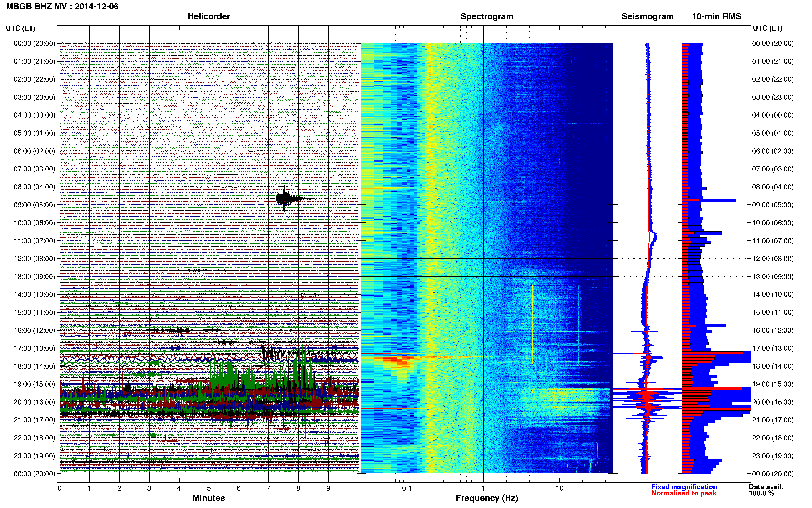Click tick label '0' on the Minutes axis
Image resolution: width=812 pixels, height=508 pixels.
(59, 488)
